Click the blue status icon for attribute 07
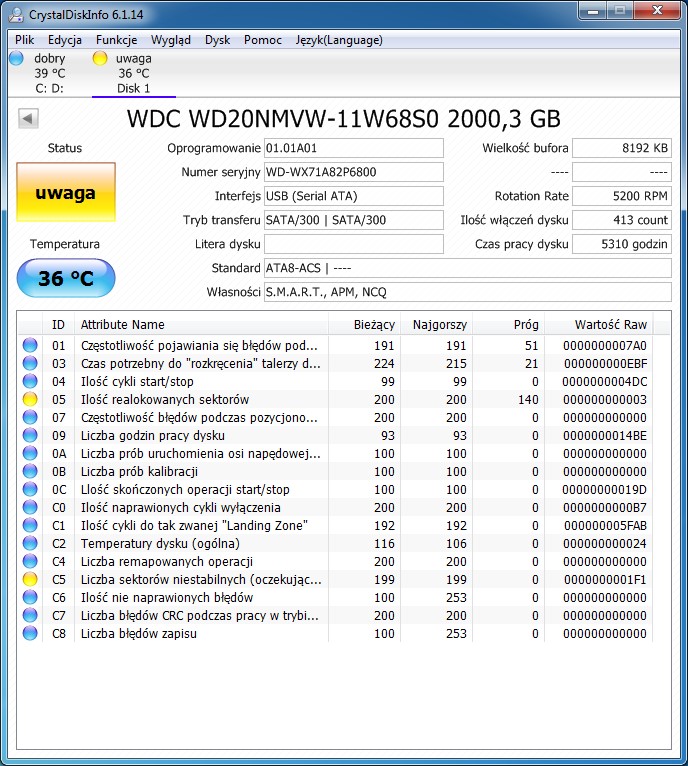Screen dimensions: 688x766 click(30, 418)
